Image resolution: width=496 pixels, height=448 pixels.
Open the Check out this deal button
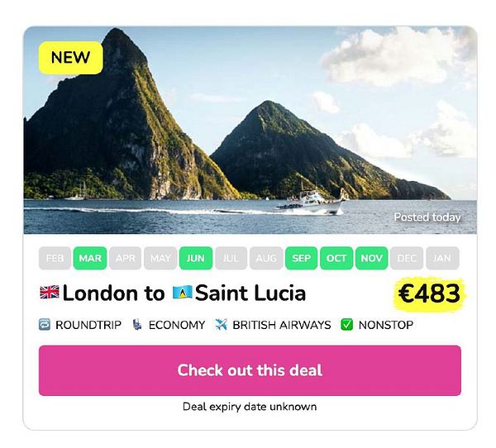[x=250, y=370]
